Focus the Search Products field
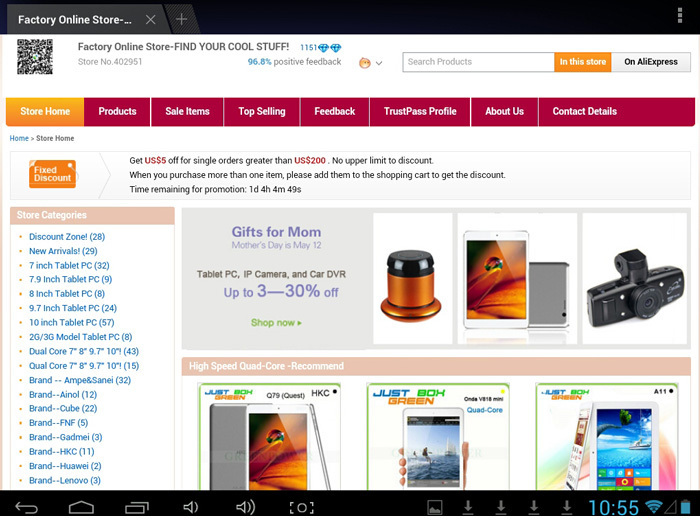 click(478, 62)
